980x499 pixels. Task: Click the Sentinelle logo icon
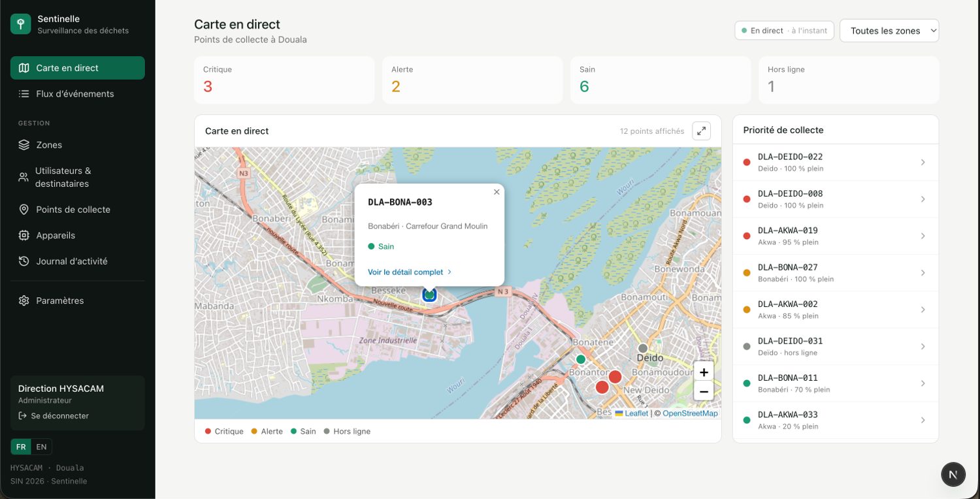[21, 24]
